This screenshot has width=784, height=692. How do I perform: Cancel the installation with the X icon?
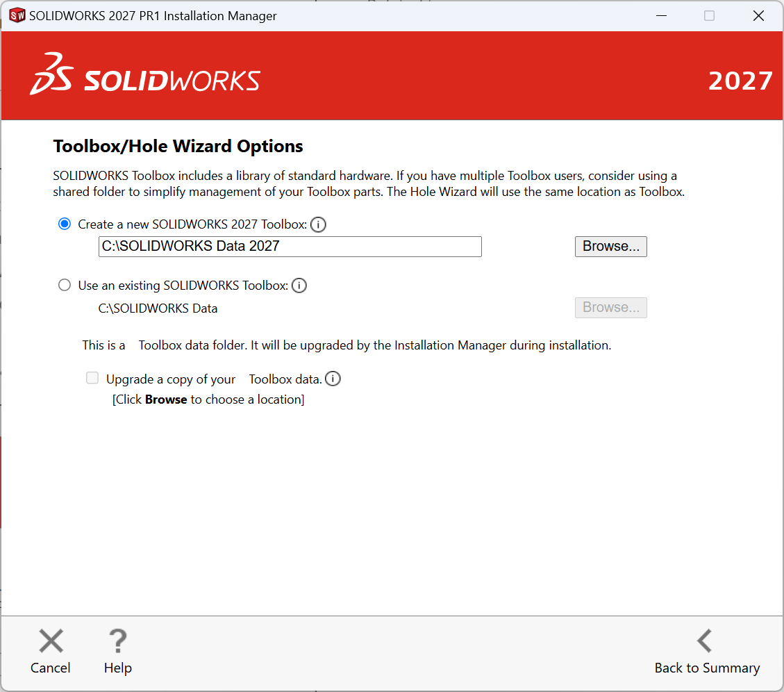(51, 641)
